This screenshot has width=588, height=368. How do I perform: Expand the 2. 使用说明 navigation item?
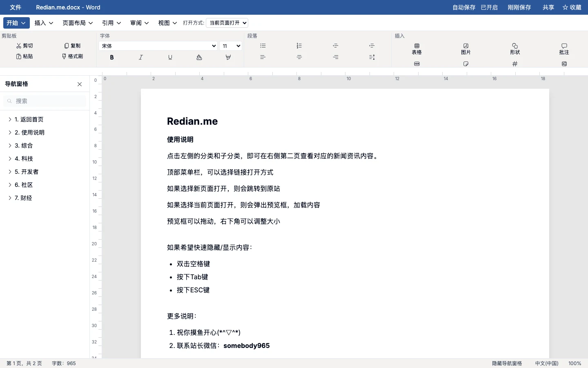[x=10, y=132]
